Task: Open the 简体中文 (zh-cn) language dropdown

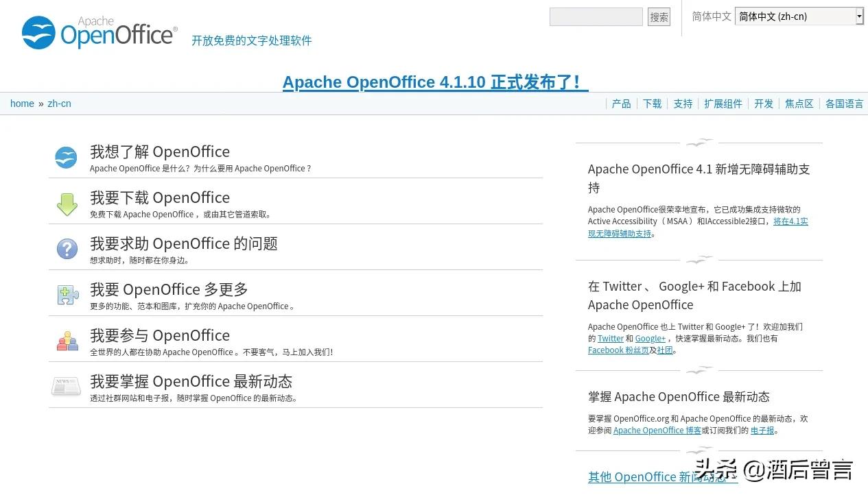Action: pos(799,16)
